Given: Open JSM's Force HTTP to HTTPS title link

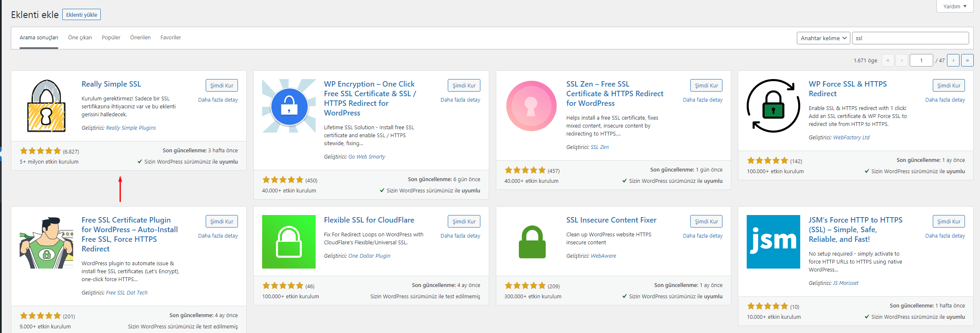Looking at the screenshot, I should (855, 230).
